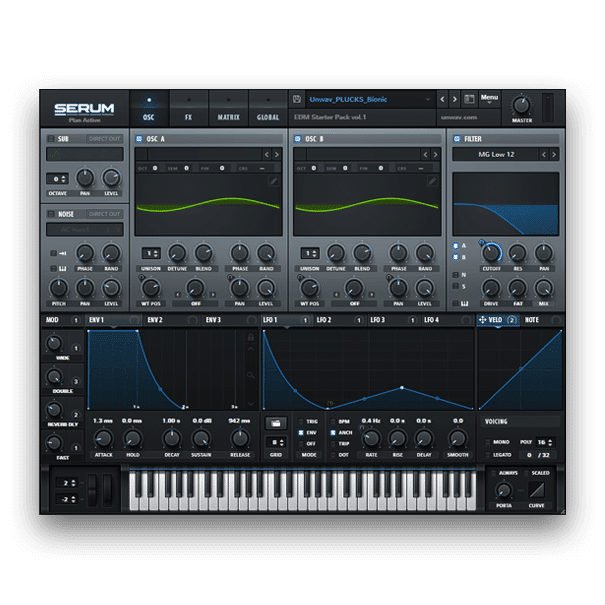Toggle the LFO ANCH checkbox
This screenshot has width=605, height=605.
point(333,433)
